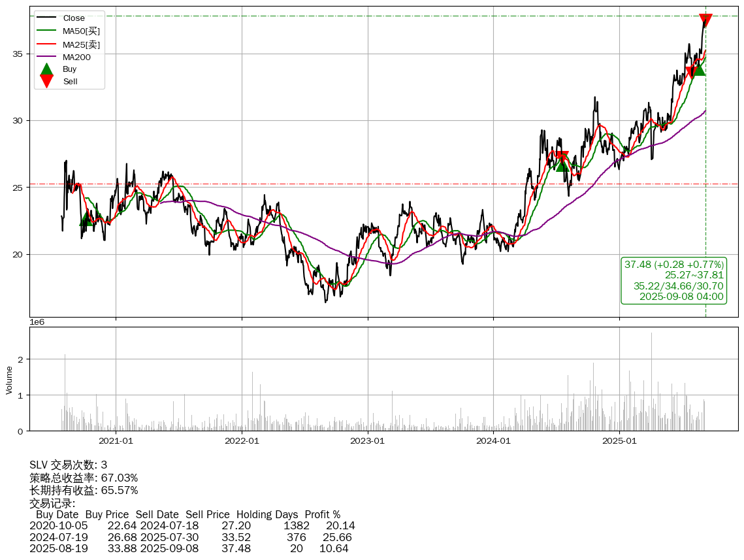Image resolution: width=744 pixels, height=560 pixels.
Task: Select trade record row with buy date 2024-07-19
Action: [192, 537]
